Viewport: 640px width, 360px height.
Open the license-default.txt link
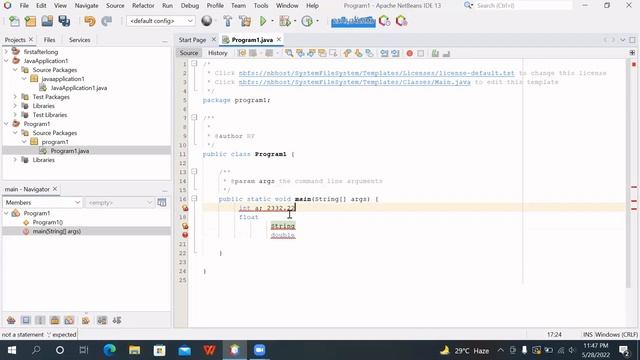click(x=376, y=73)
